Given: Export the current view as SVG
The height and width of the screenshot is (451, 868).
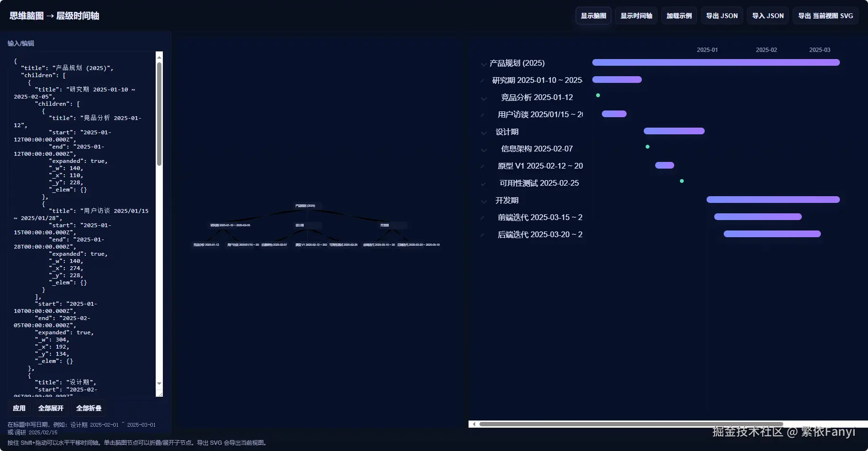Looking at the screenshot, I should (825, 15).
